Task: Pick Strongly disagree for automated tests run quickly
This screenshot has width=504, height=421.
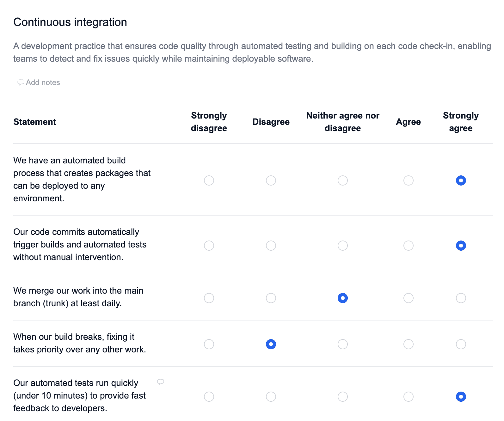Action: point(209,397)
